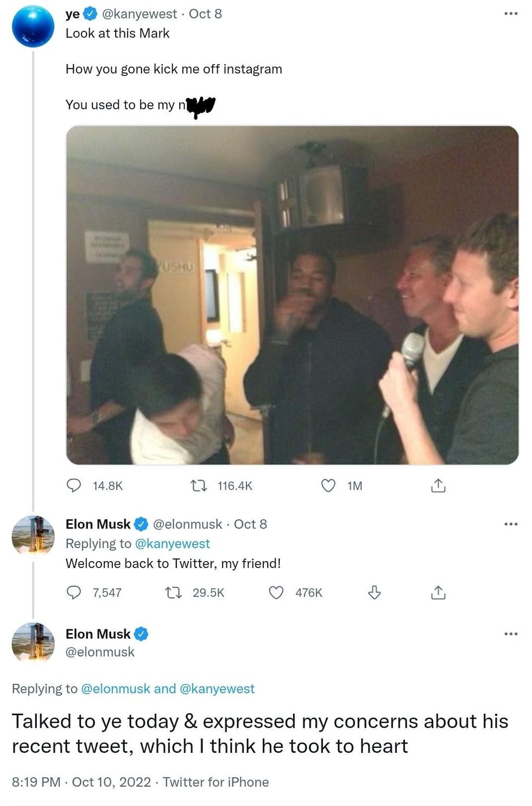Share ye's tweet using share icon
This screenshot has width=532, height=806.
pos(438,485)
